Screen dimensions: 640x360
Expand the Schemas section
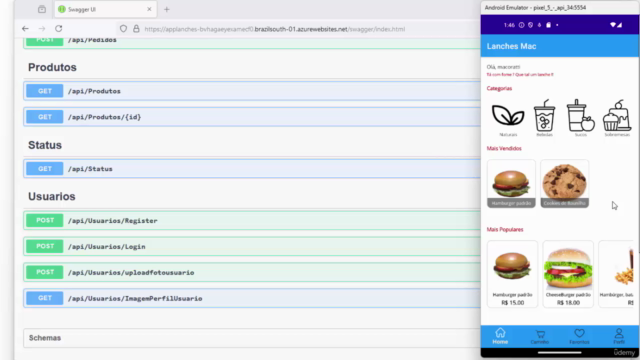coord(252,338)
